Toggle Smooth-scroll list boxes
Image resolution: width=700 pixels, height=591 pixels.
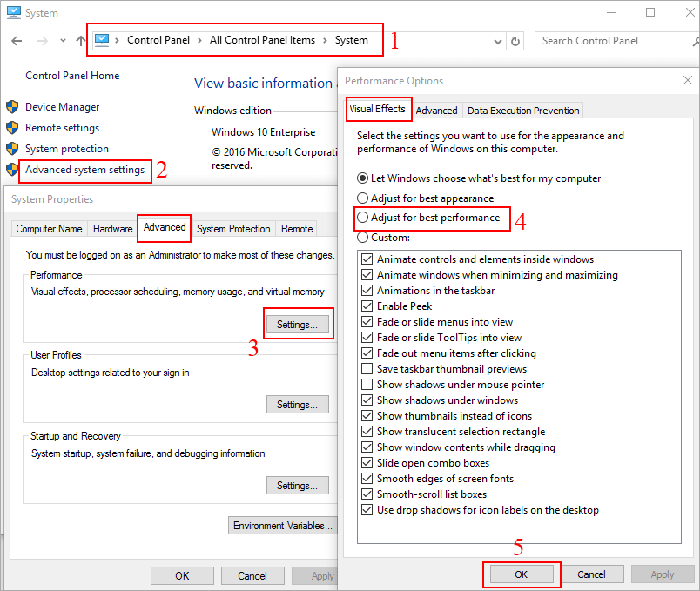click(x=425, y=494)
